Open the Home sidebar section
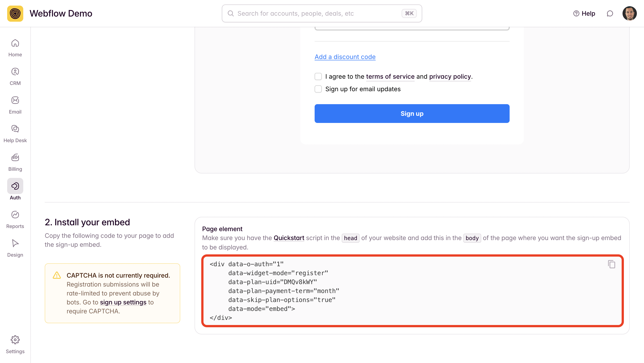The width and height of the screenshot is (644, 363). coord(15,48)
